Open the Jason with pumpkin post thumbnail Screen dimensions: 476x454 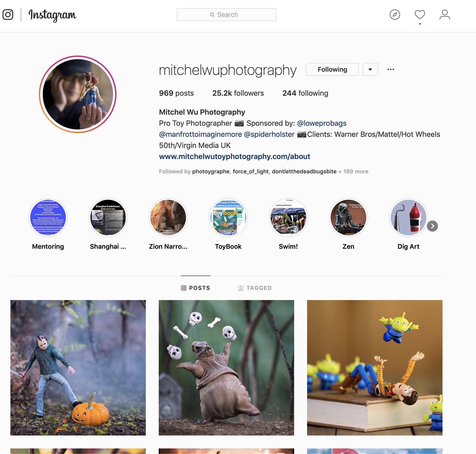coord(78,368)
